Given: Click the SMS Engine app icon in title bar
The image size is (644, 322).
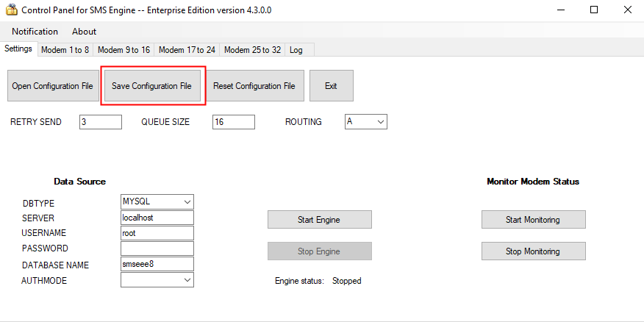Looking at the screenshot, I should 10,10.
